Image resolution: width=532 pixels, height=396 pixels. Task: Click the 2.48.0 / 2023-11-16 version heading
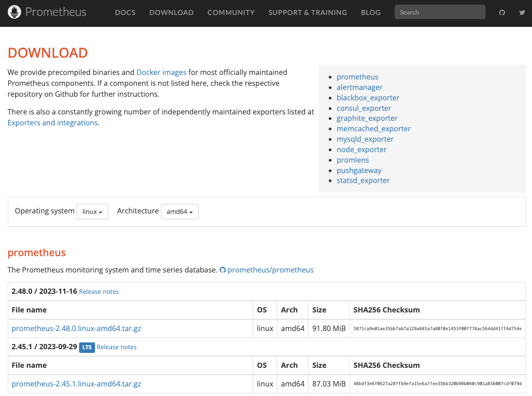pyautogui.click(x=44, y=292)
